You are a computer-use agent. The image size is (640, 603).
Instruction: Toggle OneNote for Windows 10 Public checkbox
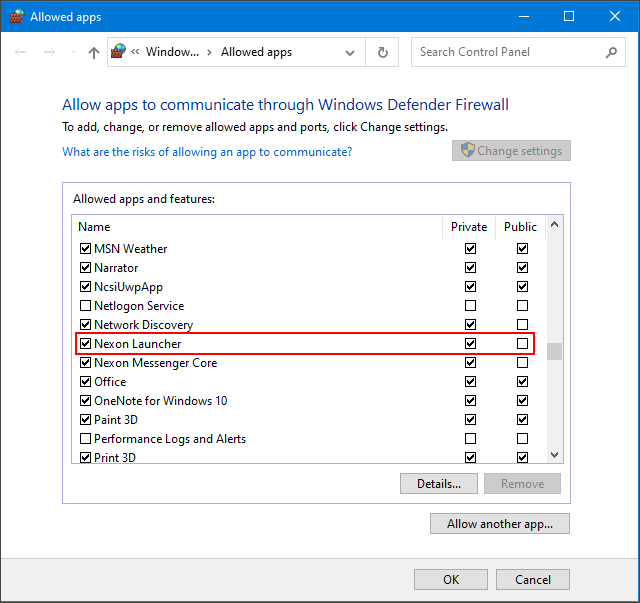(x=522, y=401)
